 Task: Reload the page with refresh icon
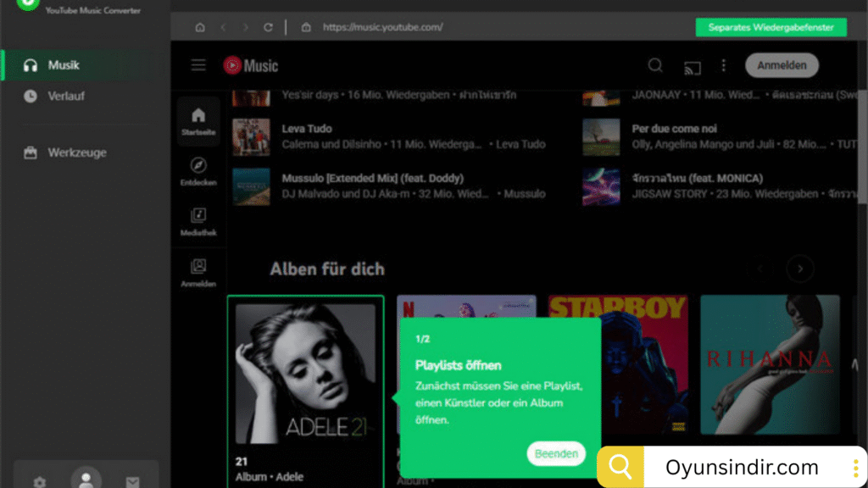[x=268, y=27]
